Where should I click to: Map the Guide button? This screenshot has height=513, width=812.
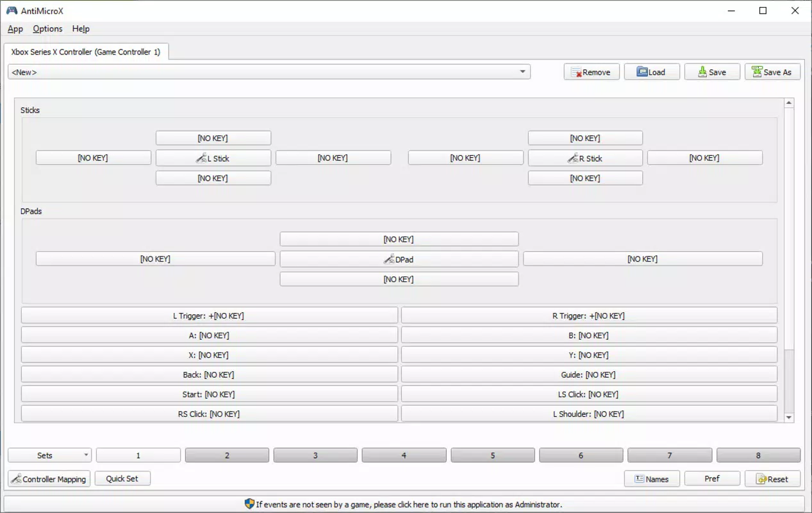click(x=589, y=374)
